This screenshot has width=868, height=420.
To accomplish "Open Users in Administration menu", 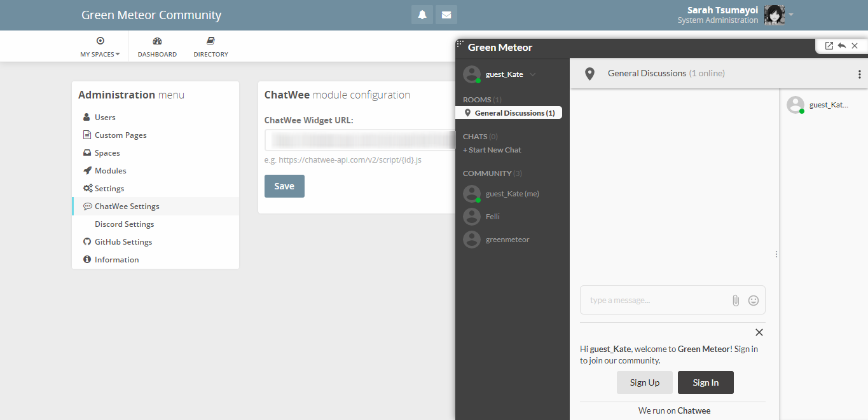I will click(x=155, y=117).
